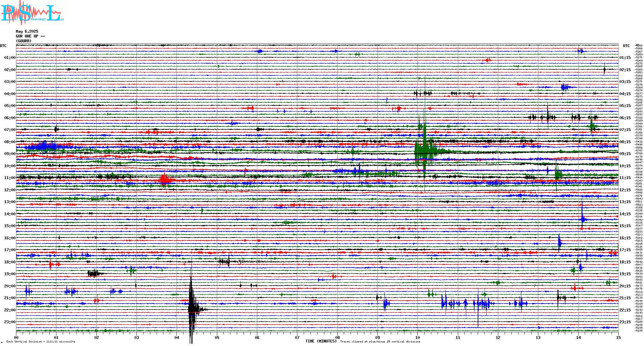Click the Each Vertical Division microvolts note
This screenshot has width=644, height=346.
41,342
